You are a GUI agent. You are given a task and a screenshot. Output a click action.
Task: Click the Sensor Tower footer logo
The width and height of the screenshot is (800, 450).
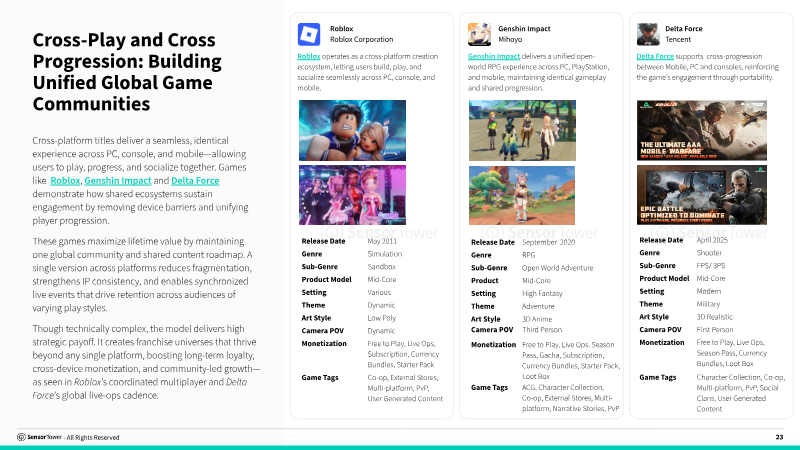tap(39, 437)
